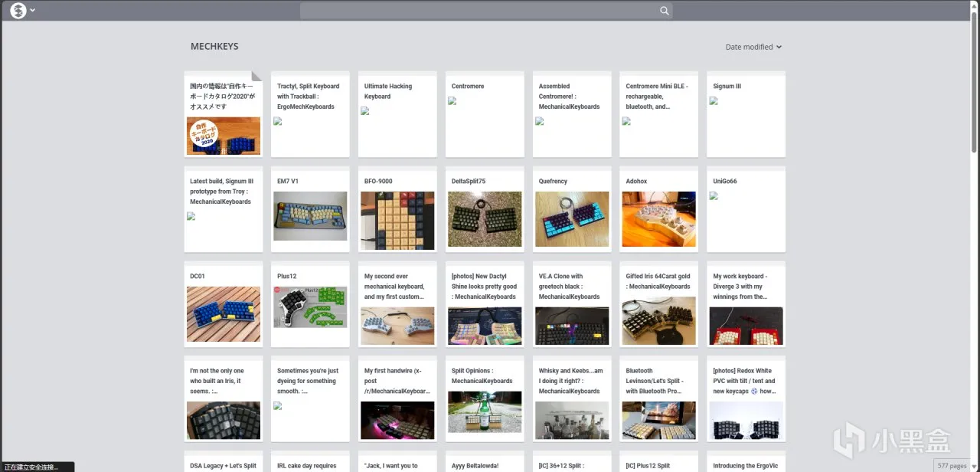Open the Signum III card

(x=746, y=114)
